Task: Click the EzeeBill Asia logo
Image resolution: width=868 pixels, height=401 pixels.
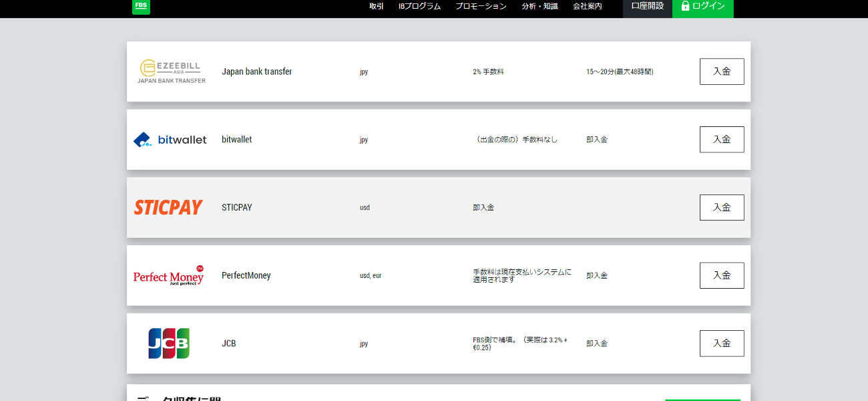Action: (172, 72)
